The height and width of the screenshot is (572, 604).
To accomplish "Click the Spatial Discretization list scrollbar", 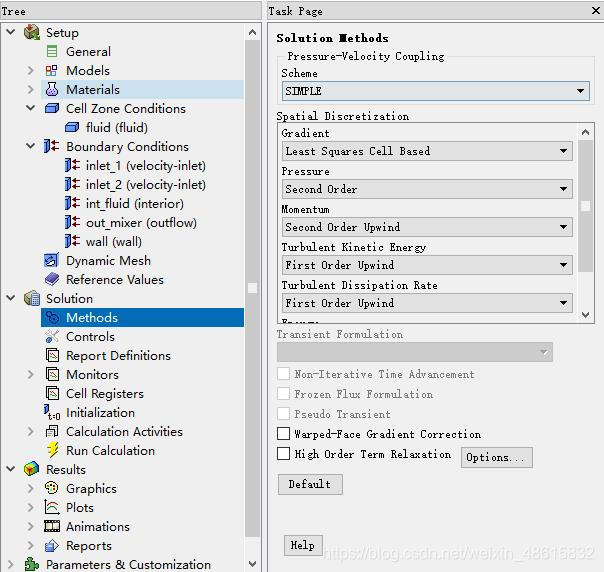I will pos(586,206).
